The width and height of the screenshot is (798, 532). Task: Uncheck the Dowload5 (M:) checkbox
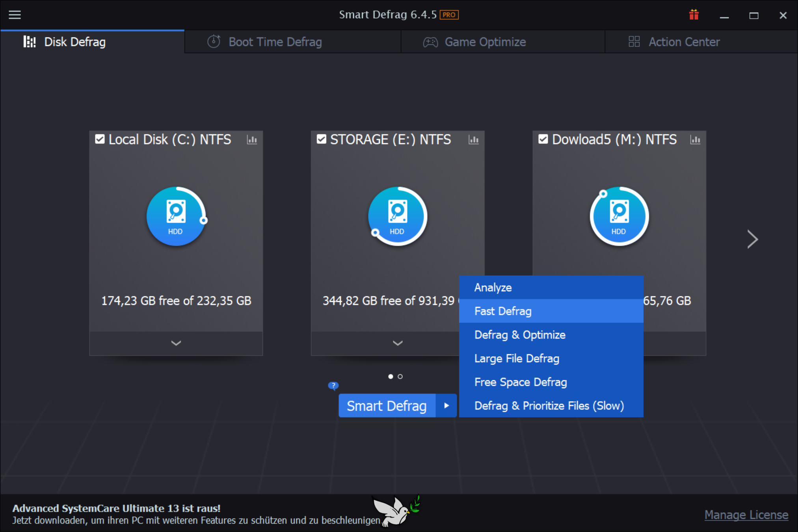[x=543, y=139]
